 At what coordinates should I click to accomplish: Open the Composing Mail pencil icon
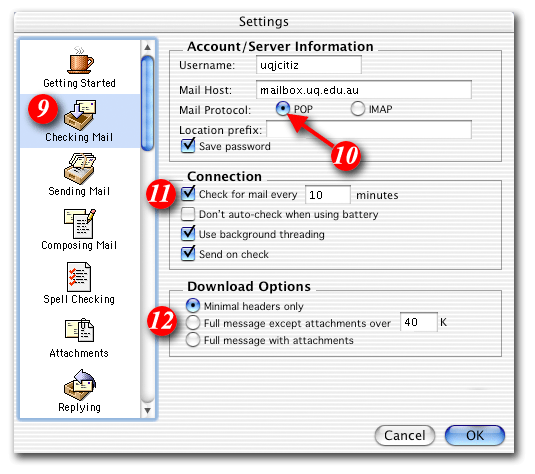(x=80, y=224)
